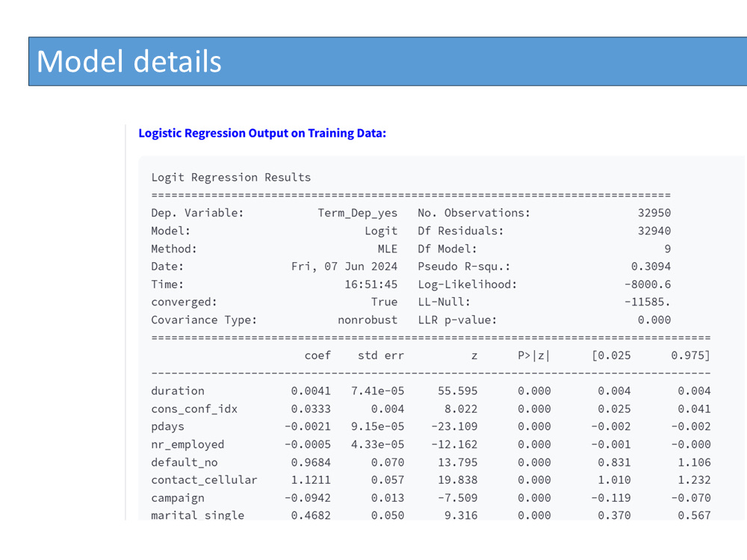Click the '[0.025' column header

coord(611,355)
